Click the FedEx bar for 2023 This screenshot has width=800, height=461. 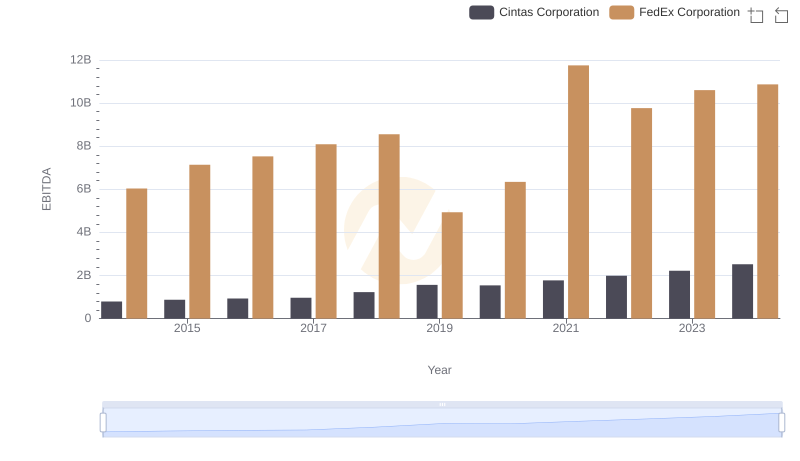click(704, 204)
